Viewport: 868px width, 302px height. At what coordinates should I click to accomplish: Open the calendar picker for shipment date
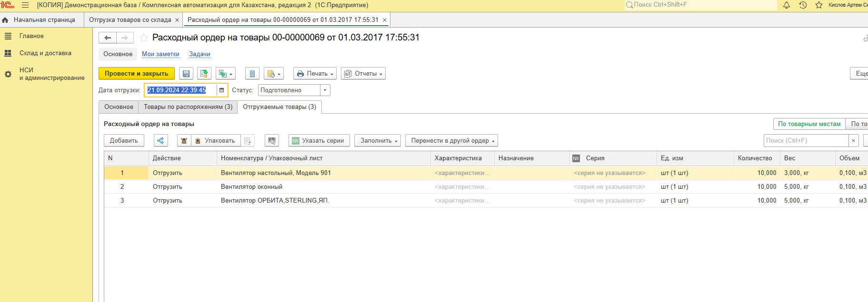(x=221, y=90)
